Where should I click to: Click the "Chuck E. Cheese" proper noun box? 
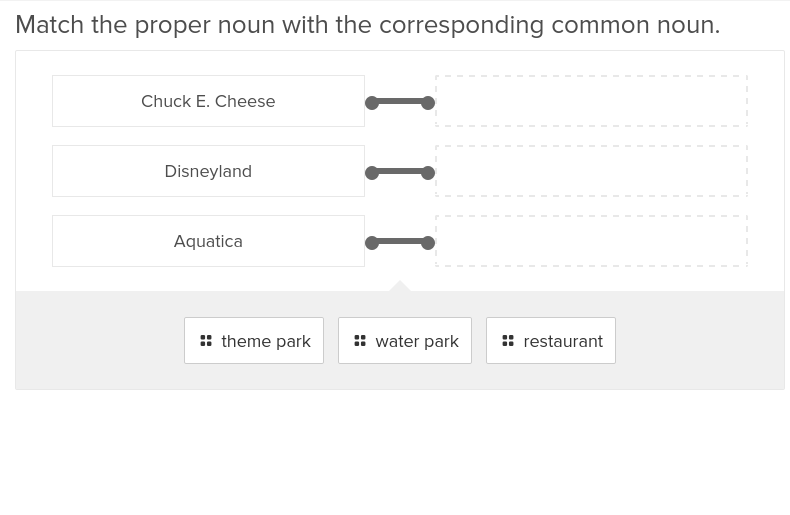coord(208,101)
